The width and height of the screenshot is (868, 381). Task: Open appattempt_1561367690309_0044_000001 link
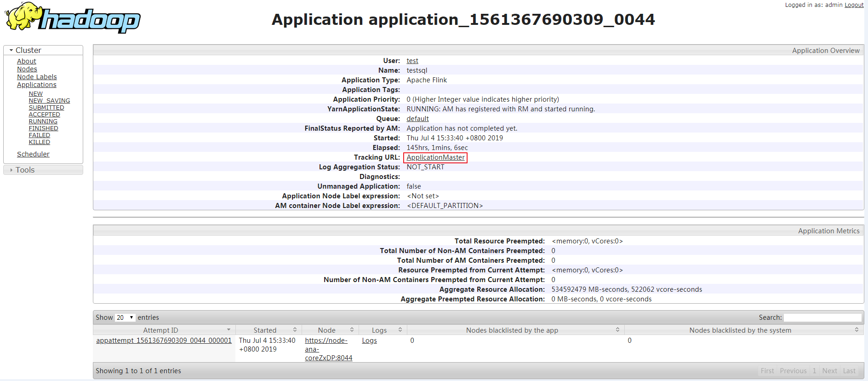tap(164, 341)
